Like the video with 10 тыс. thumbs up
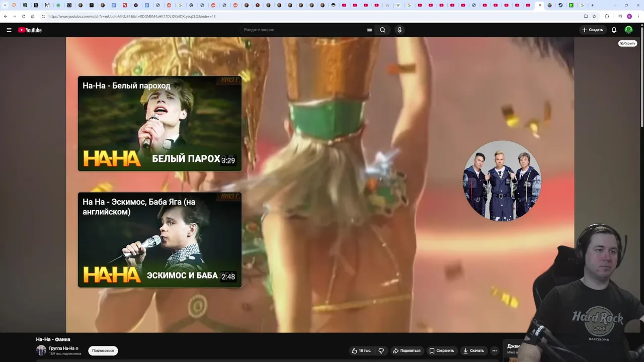Screen dimensions: 644x362 coord(361,350)
